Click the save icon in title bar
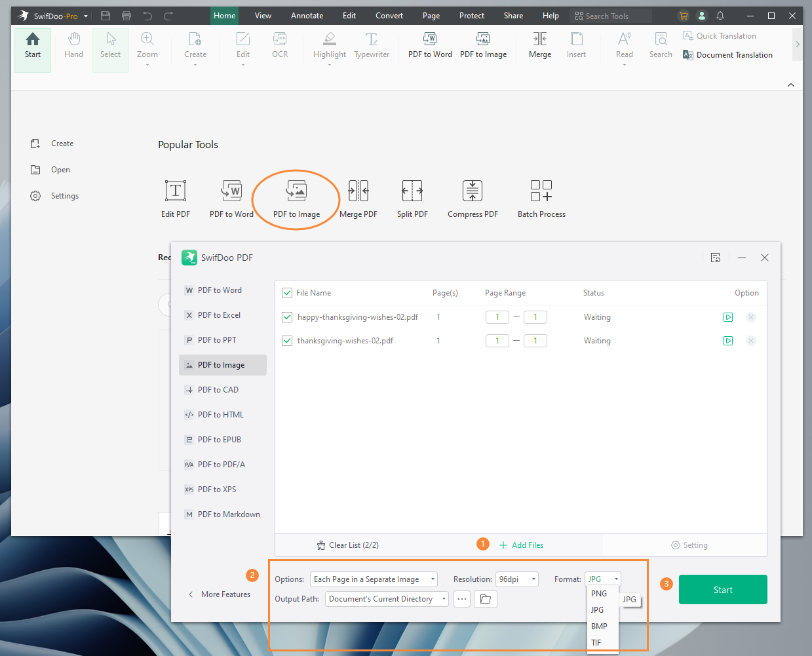Screen dimensions: 812x656 click(x=106, y=16)
